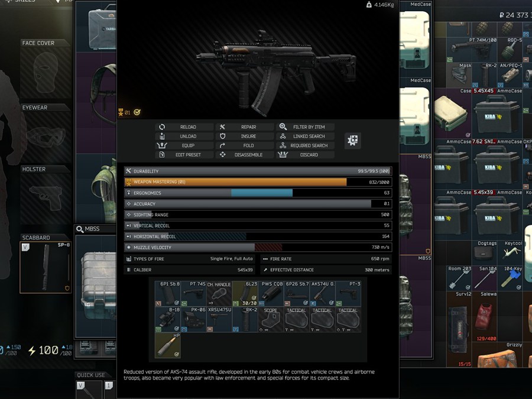The image size is (532, 399).
Task: Select the RK-2 foregrip slot in weapon mods
Action: pos(245,319)
